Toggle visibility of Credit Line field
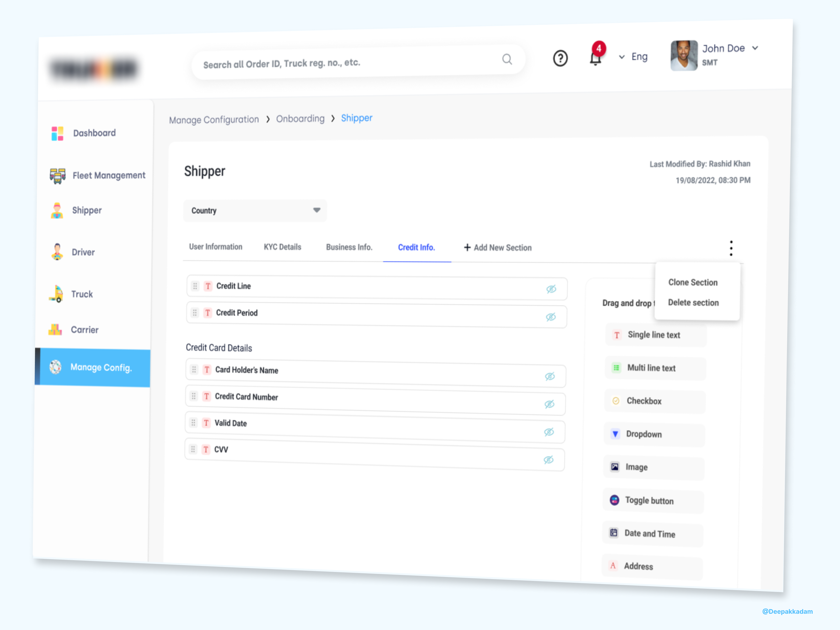This screenshot has width=840, height=630. pyautogui.click(x=551, y=289)
